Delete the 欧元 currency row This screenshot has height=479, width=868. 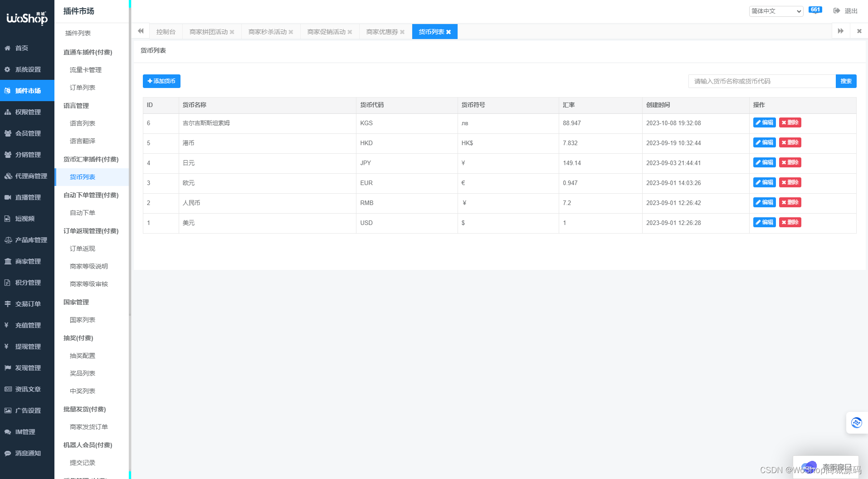coord(790,182)
